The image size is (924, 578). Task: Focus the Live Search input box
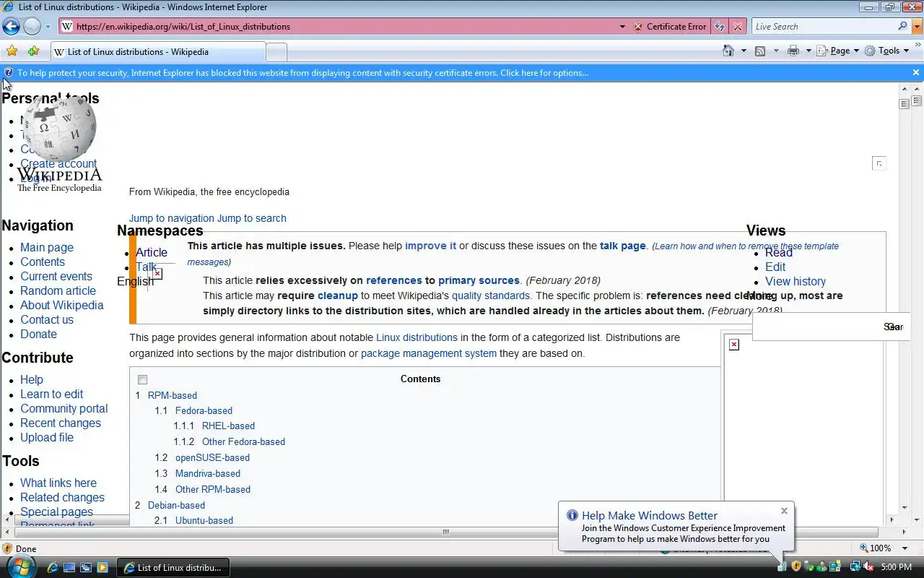pos(824,27)
